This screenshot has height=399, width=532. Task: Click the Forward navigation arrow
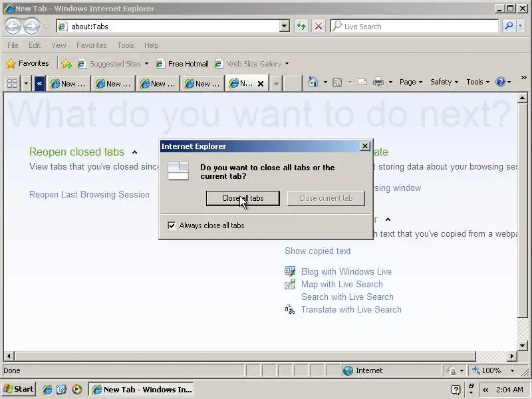tap(31, 26)
